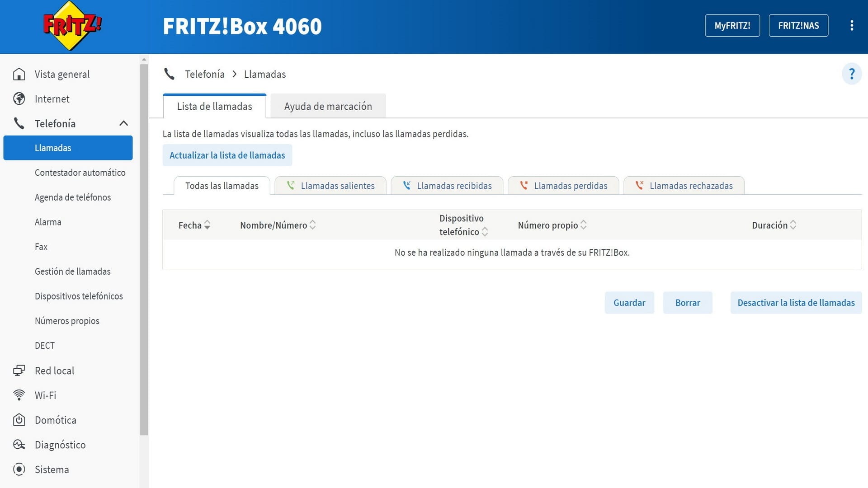Click the FRITZ! logo
868x488 pixels.
pos(72,26)
